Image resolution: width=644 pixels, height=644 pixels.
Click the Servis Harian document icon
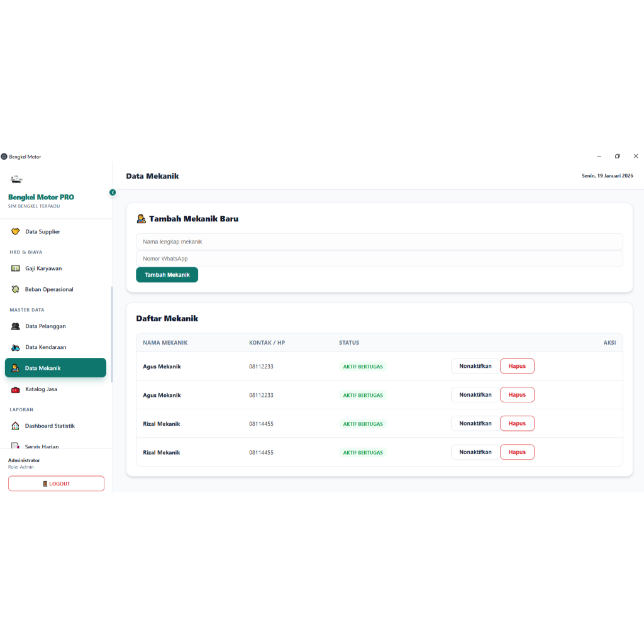pyautogui.click(x=15, y=446)
